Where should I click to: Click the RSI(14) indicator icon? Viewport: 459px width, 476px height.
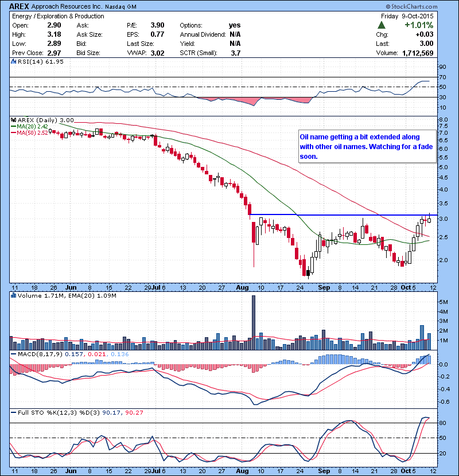[x=13, y=61]
